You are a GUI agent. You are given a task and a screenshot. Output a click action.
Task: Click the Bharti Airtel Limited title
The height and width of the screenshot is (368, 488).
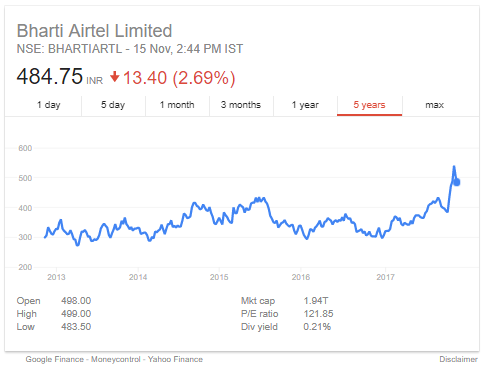(x=94, y=31)
